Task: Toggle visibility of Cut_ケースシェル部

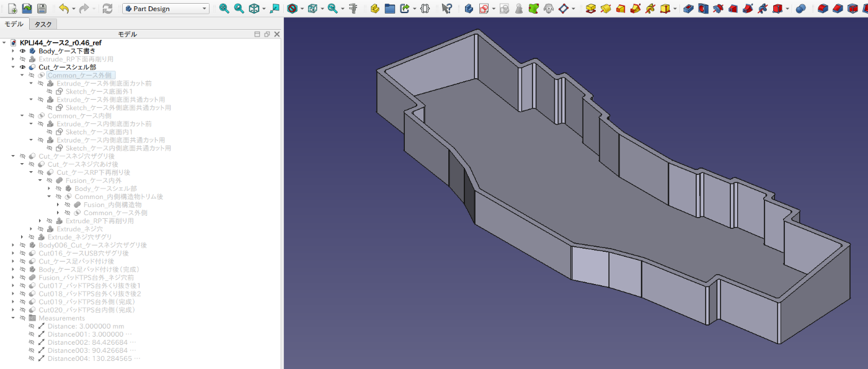Action: 23,67
